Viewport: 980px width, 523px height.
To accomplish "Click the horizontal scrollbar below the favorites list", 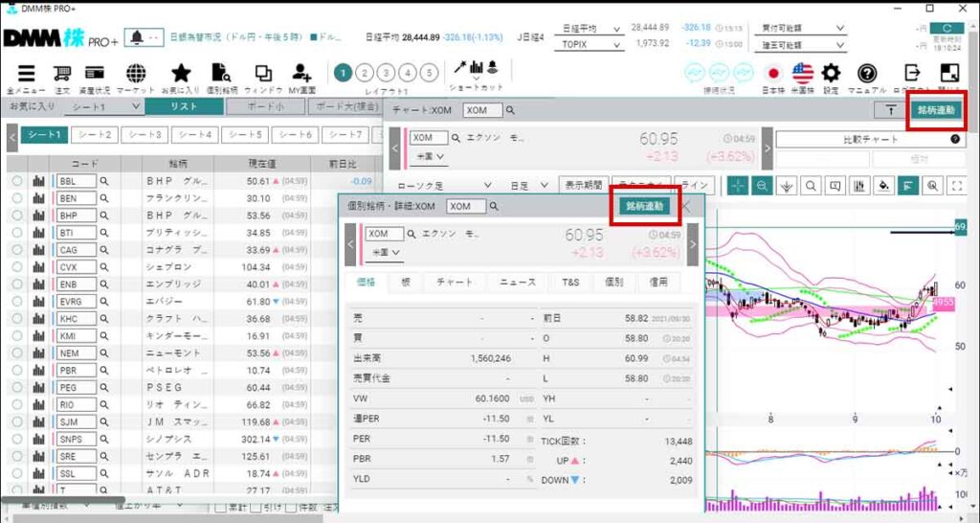I will pyautogui.click(x=62, y=500).
